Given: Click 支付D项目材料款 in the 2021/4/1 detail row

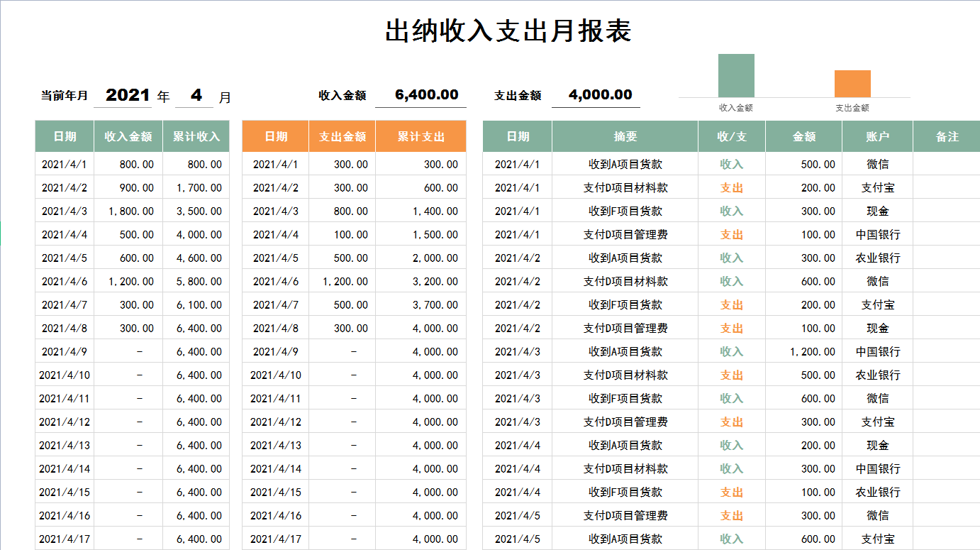Looking at the screenshot, I should (625, 188).
